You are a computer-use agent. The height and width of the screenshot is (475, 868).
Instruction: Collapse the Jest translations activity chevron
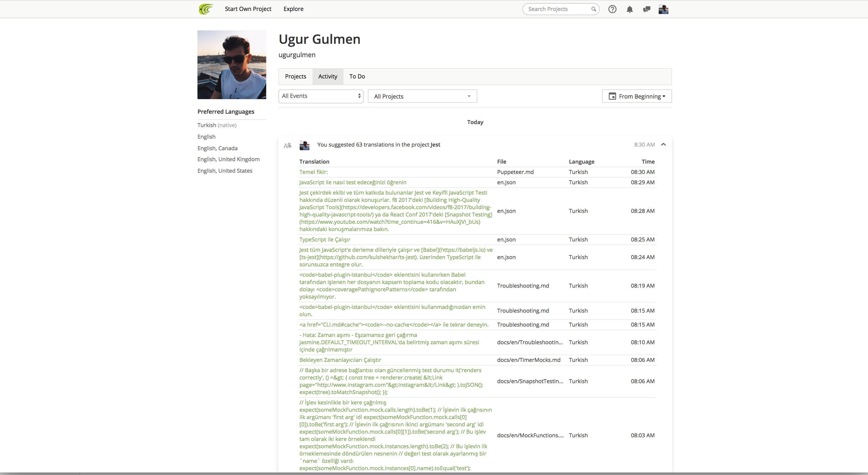(x=663, y=144)
